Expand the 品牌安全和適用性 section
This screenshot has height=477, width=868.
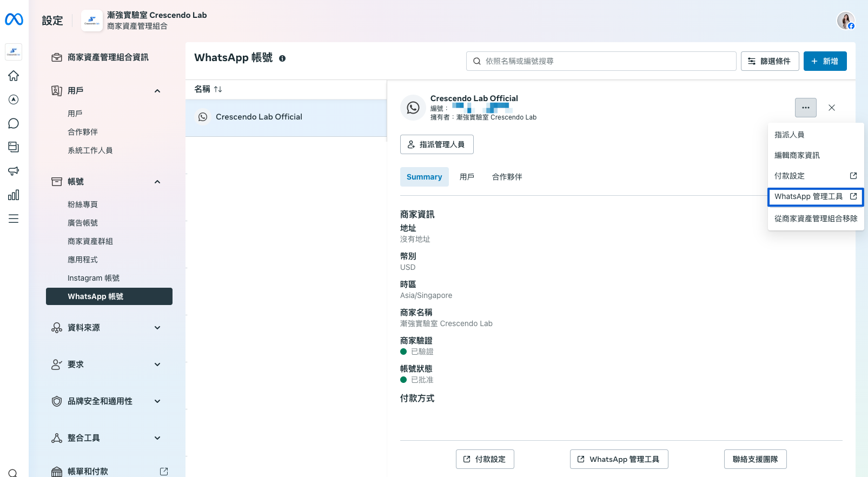point(157,401)
